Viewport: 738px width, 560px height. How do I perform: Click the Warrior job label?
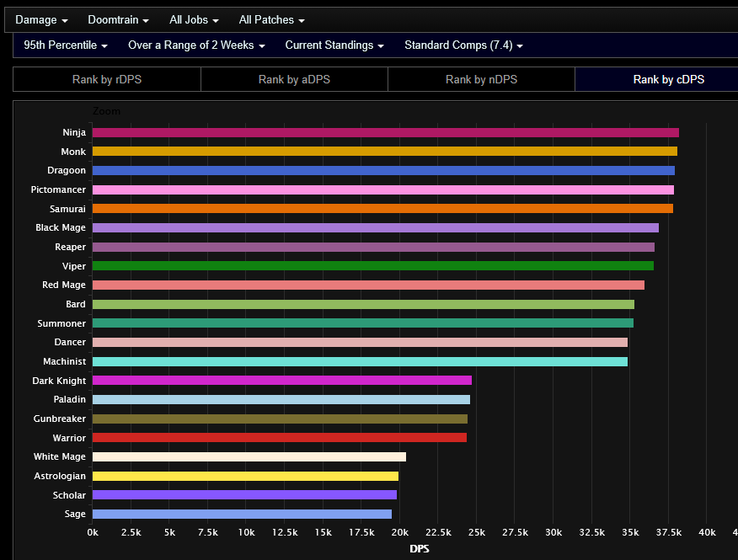69,438
